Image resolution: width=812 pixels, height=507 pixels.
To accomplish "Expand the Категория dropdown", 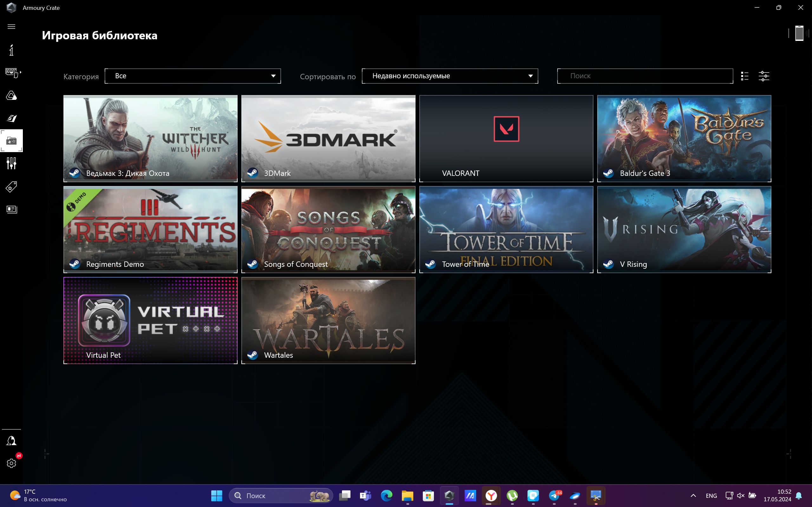I will pos(193,76).
